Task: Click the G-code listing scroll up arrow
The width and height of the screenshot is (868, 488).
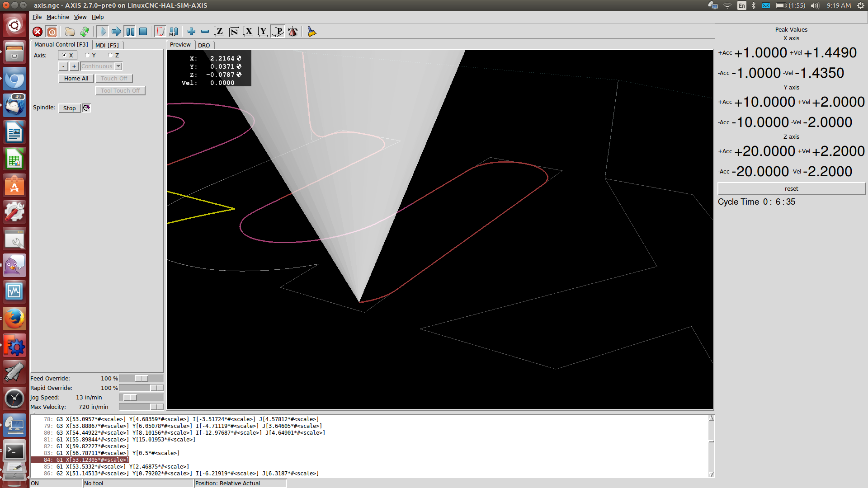Action: point(711,418)
